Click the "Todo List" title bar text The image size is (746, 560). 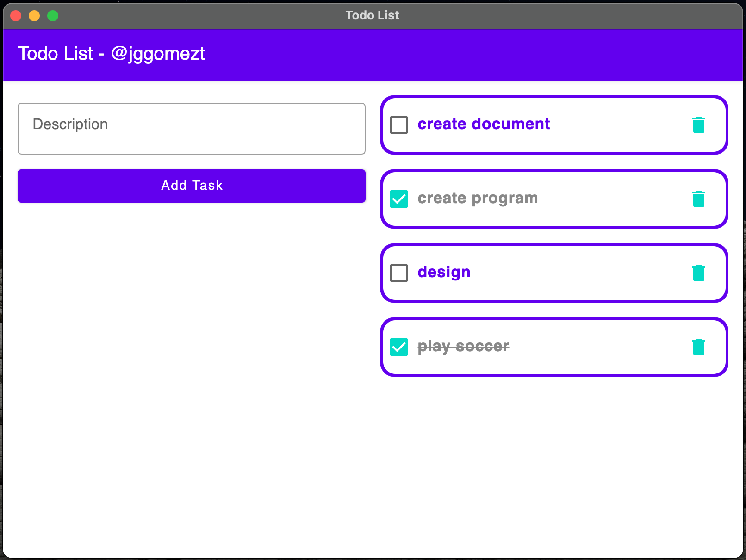click(372, 15)
